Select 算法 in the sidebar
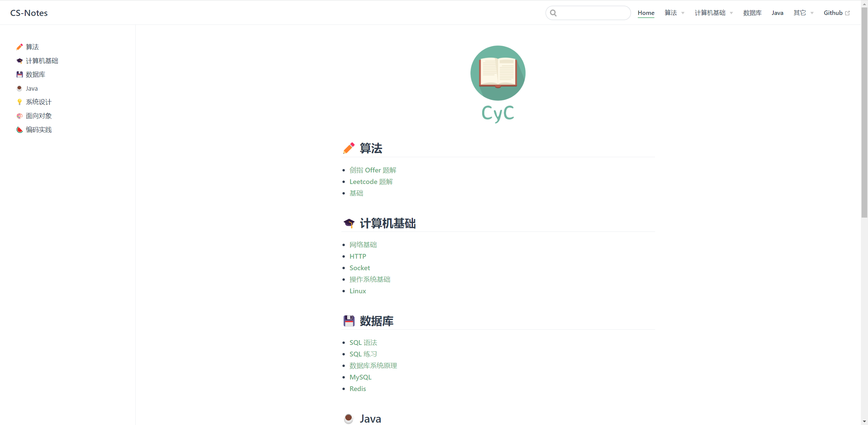This screenshot has height=425, width=868. [32, 47]
